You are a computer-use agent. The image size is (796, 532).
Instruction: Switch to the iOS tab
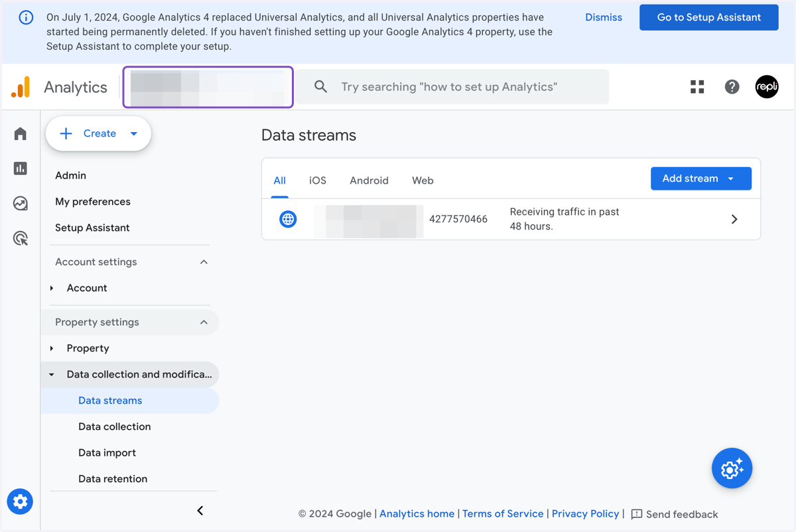click(318, 180)
